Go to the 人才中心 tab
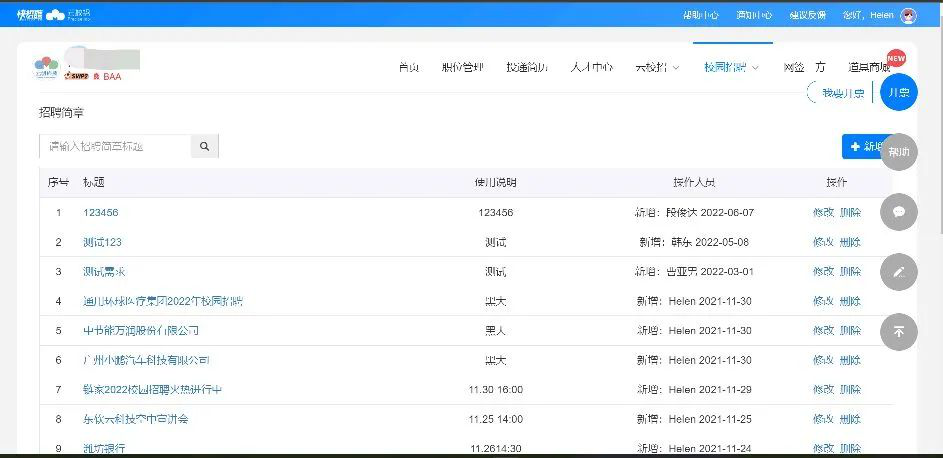The width and height of the screenshot is (943, 458). (x=591, y=68)
